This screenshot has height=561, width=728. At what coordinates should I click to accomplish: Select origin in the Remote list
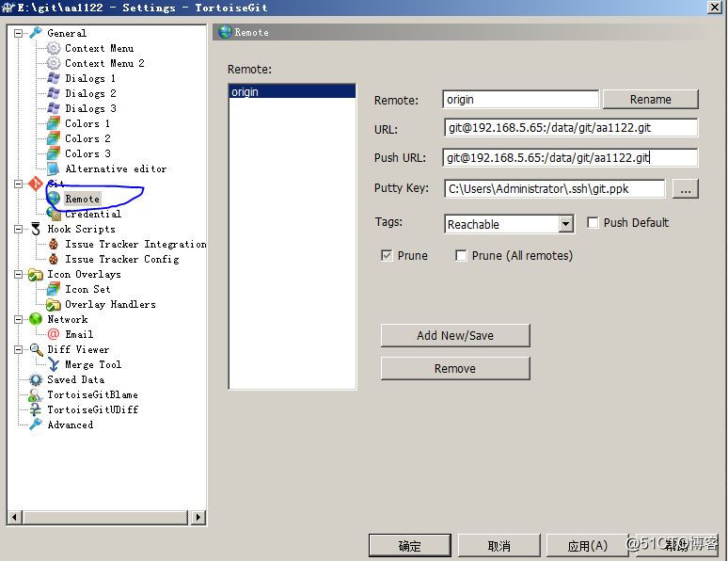click(x=292, y=91)
